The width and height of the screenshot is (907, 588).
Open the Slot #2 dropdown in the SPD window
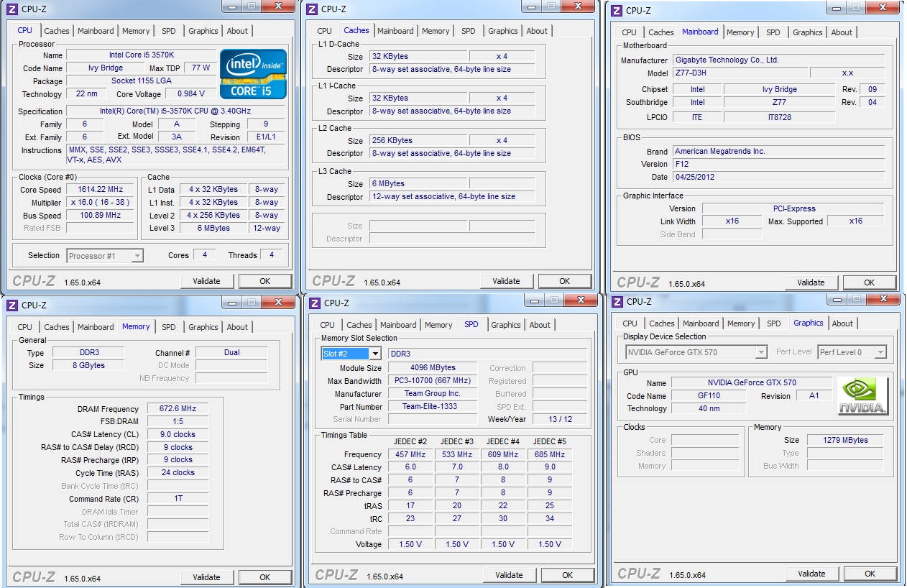[375, 354]
